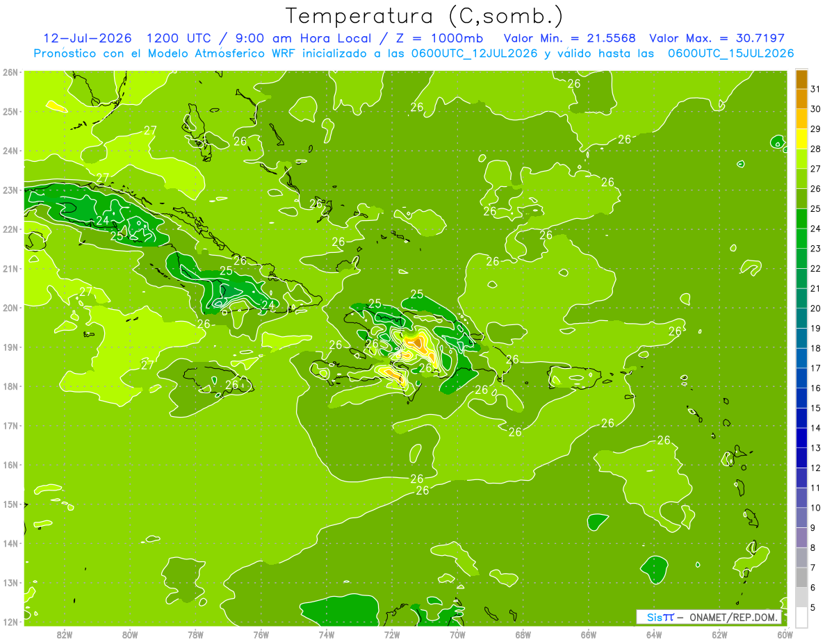Click the colorbar label 27
Viewport: 834px width, 644px height.
[x=816, y=169]
